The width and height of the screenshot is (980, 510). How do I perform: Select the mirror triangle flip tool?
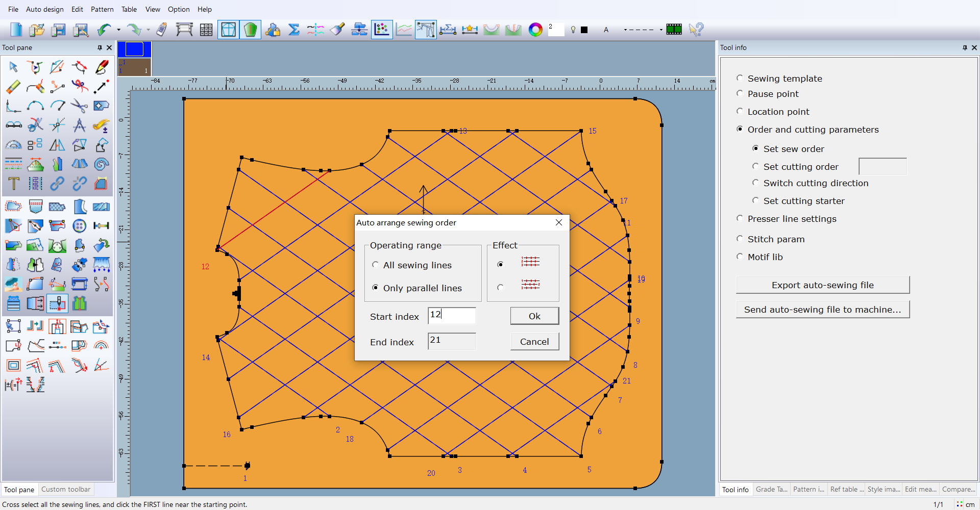tap(57, 145)
